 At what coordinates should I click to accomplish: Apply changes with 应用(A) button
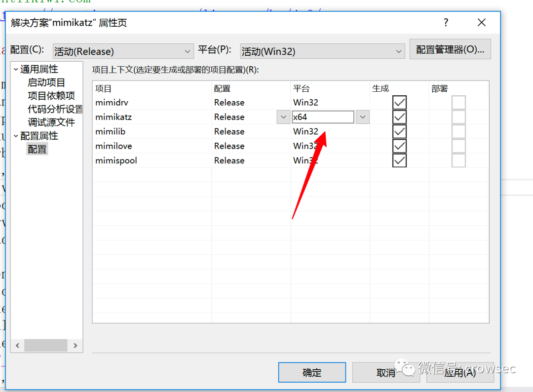click(460, 372)
